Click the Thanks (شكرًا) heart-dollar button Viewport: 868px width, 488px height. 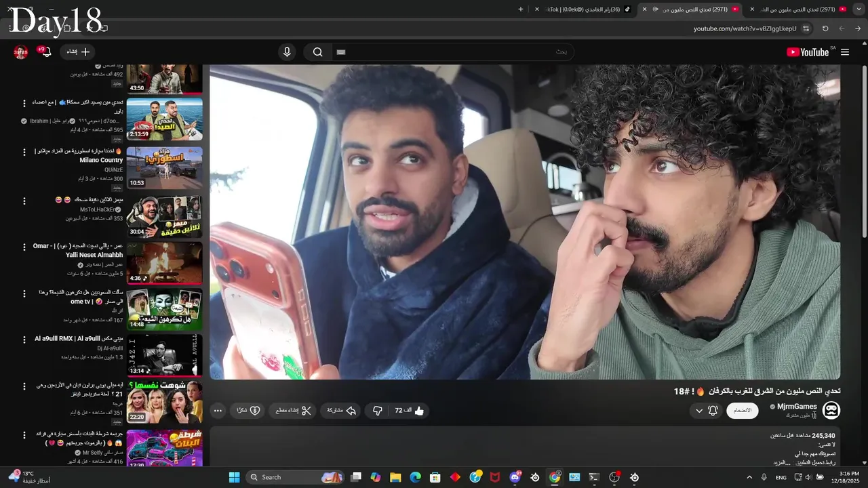pos(248,411)
